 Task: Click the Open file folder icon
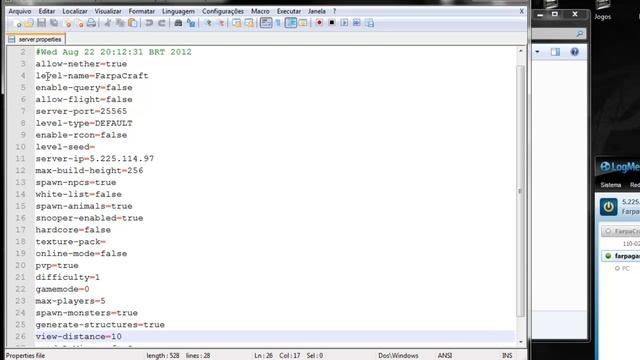(29, 23)
